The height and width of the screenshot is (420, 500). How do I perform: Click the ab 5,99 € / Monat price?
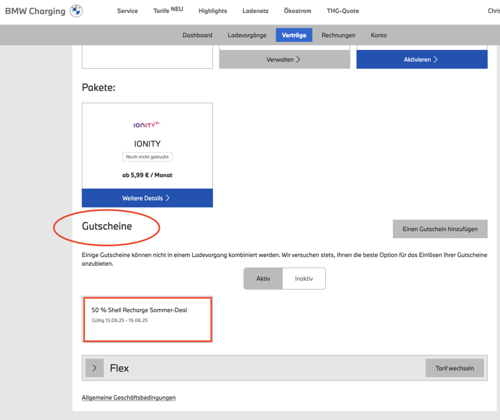(x=147, y=175)
